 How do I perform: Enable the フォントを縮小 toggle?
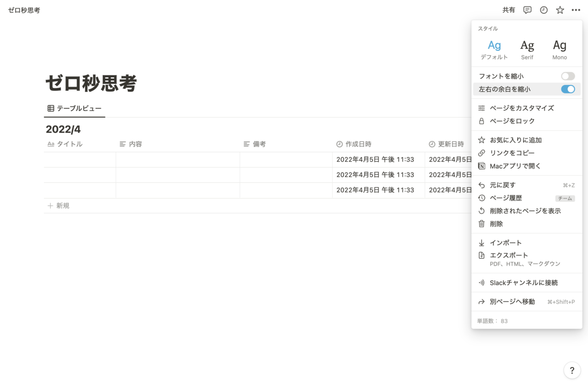click(x=568, y=76)
